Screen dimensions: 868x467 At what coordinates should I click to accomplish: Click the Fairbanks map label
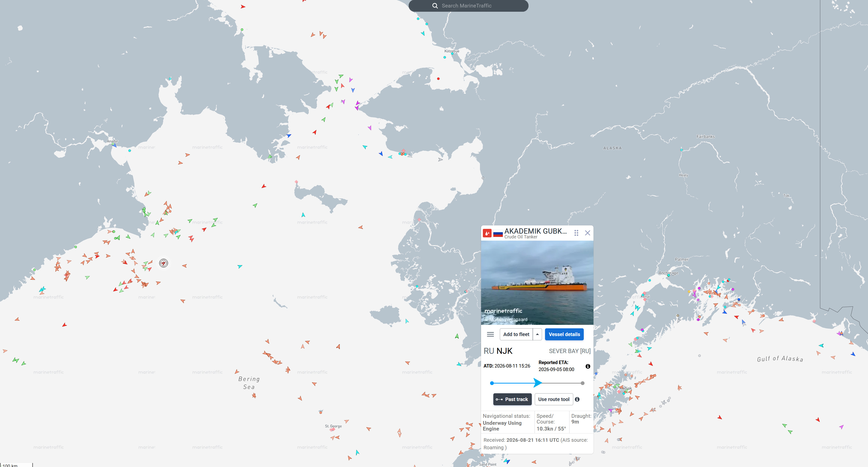tap(705, 137)
